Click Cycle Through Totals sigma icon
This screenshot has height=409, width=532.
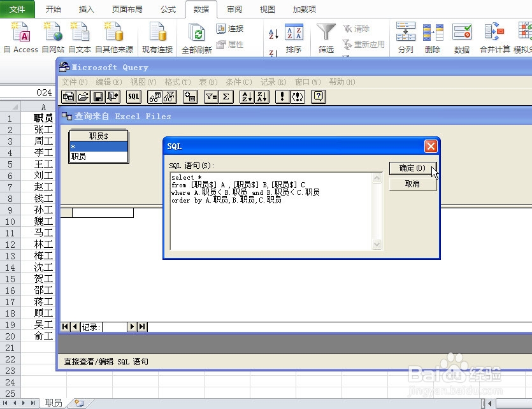click(226, 97)
